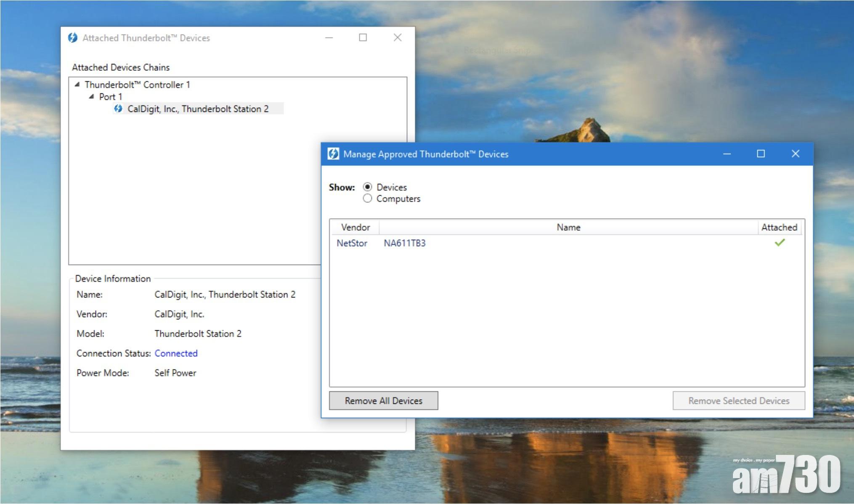The height and width of the screenshot is (504, 854).
Task: Collapse the Port 1 tree node
Action: (92, 97)
